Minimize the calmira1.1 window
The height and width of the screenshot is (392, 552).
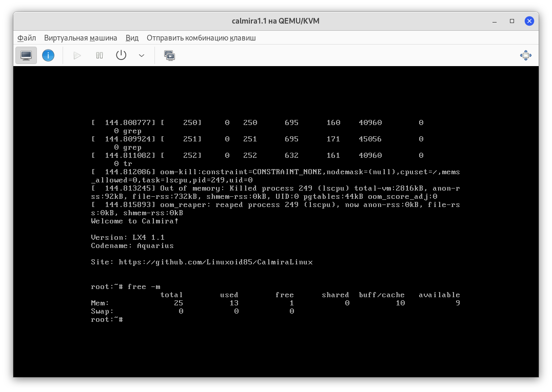(x=495, y=21)
